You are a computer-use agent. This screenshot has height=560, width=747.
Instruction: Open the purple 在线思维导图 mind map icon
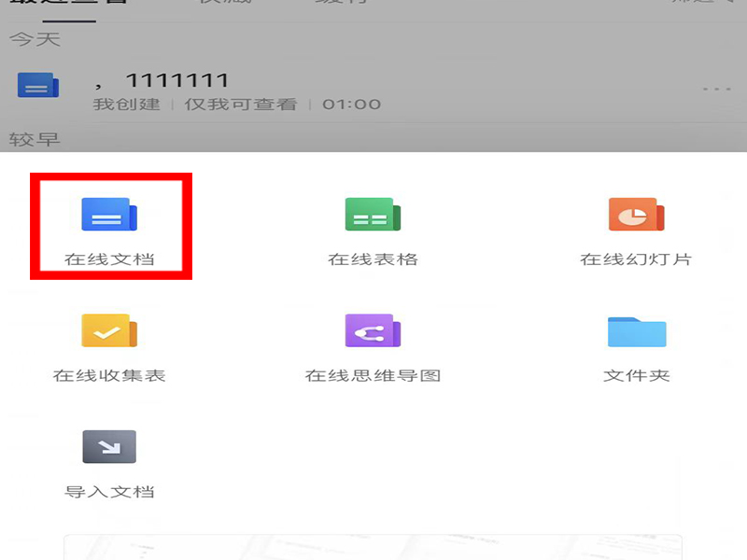coord(373,331)
